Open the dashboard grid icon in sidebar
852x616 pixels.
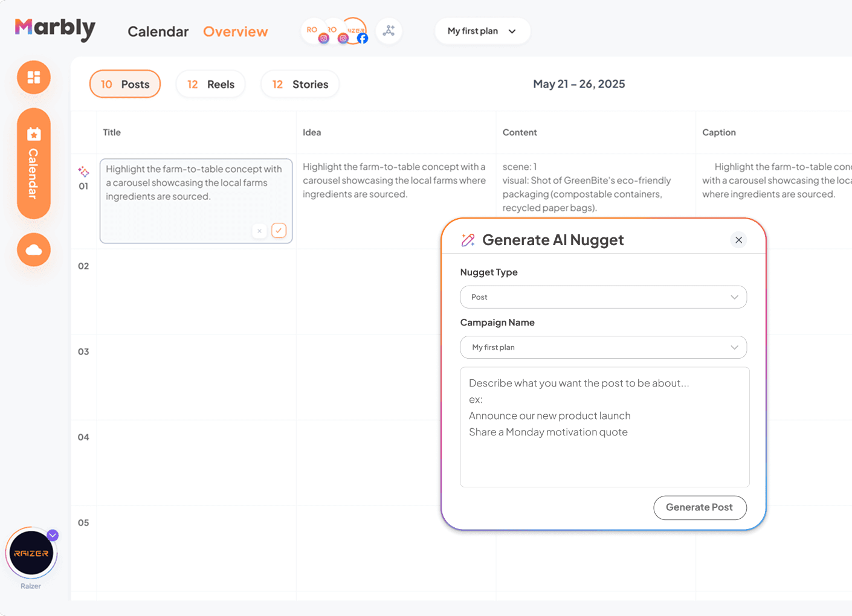(x=33, y=77)
